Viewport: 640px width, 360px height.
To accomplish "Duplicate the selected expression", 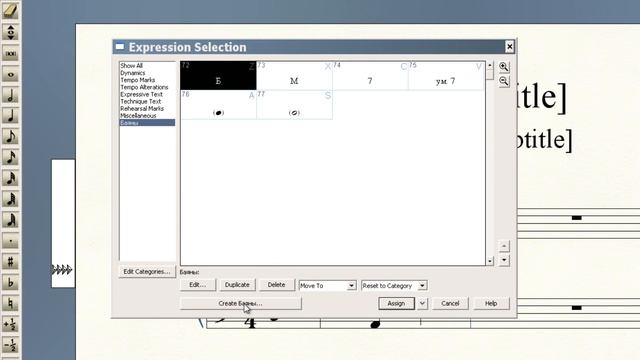I will pos(237,285).
